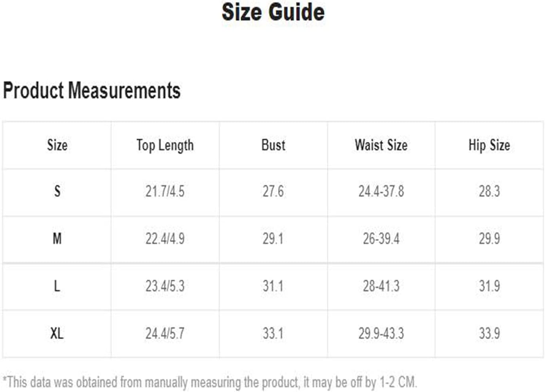Image resolution: width=545 pixels, height=392 pixels.
Task: Click the Bust column header
Action: click(273, 145)
